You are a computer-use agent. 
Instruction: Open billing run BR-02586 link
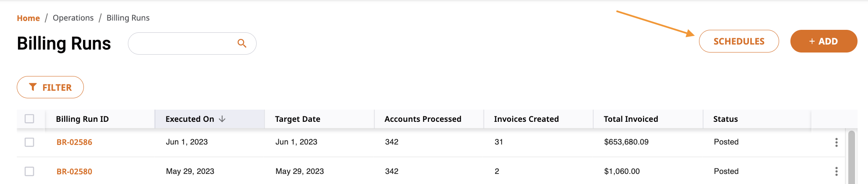click(74, 142)
